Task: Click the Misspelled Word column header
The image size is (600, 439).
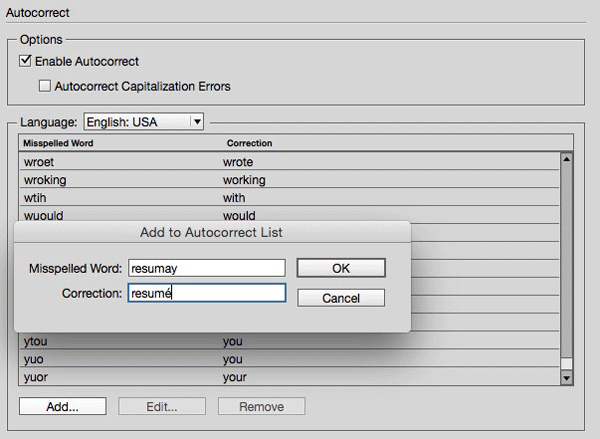Action: (x=58, y=144)
